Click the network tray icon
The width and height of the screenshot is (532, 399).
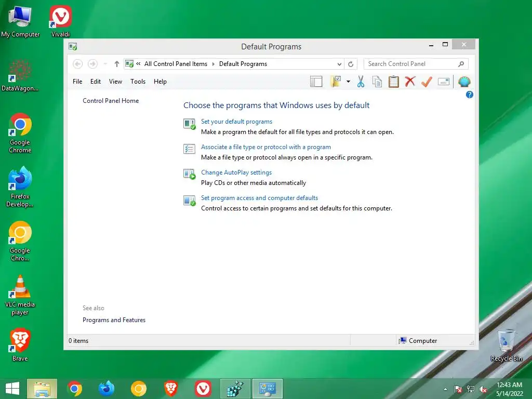[x=471, y=389]
